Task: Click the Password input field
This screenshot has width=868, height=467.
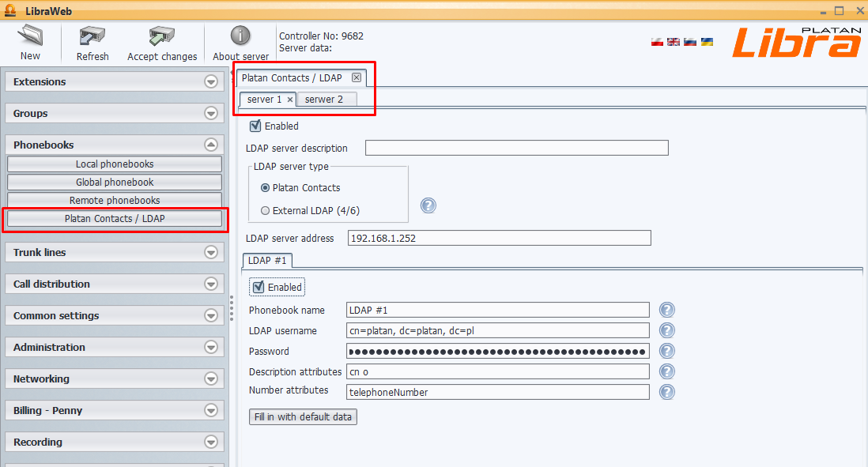Action: tap(498, 351)
